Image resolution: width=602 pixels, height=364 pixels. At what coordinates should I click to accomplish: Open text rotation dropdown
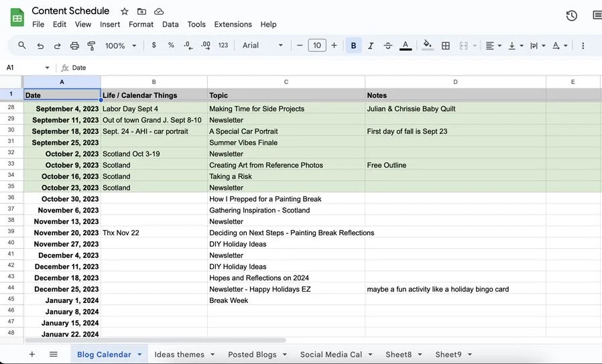(x=560, y=46)
